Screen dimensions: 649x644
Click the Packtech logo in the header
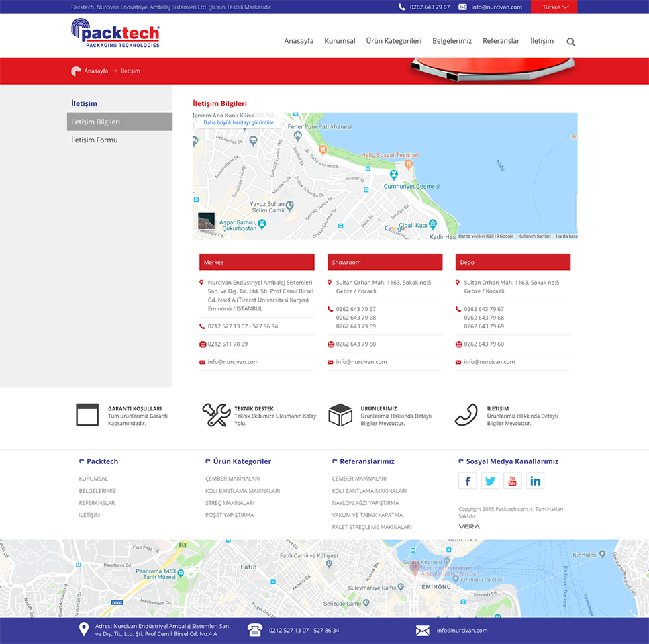(x=115, y=33)
